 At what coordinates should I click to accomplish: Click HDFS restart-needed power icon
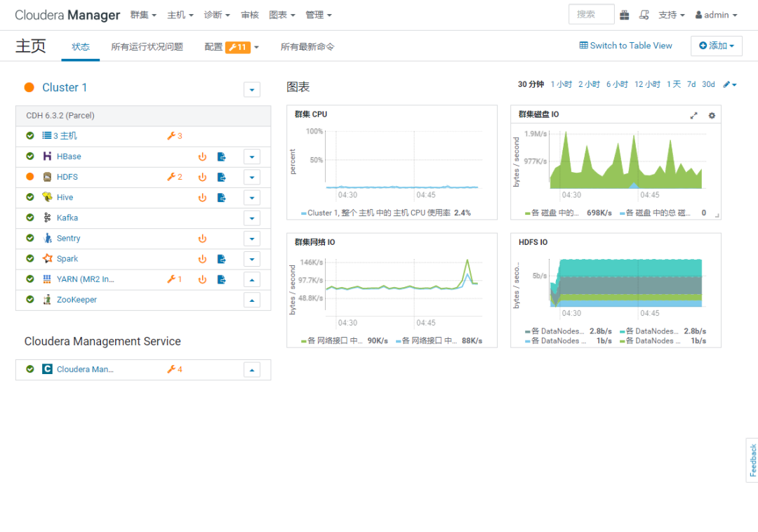[203, 178]
